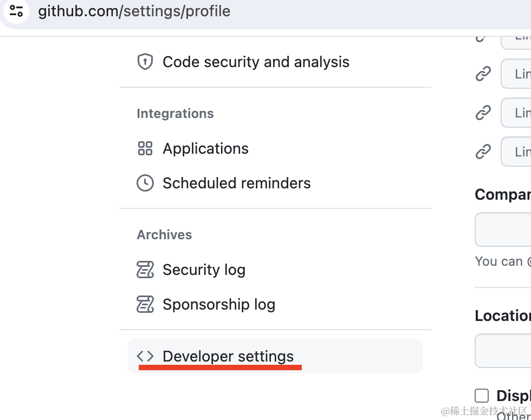View the Security log

[204, 270]
